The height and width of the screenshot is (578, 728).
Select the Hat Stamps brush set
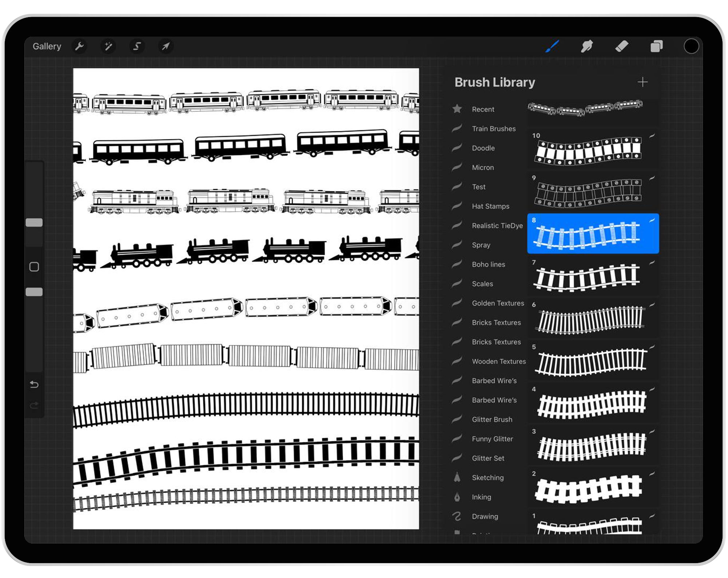pyautogui.click(x=490, y=206)
